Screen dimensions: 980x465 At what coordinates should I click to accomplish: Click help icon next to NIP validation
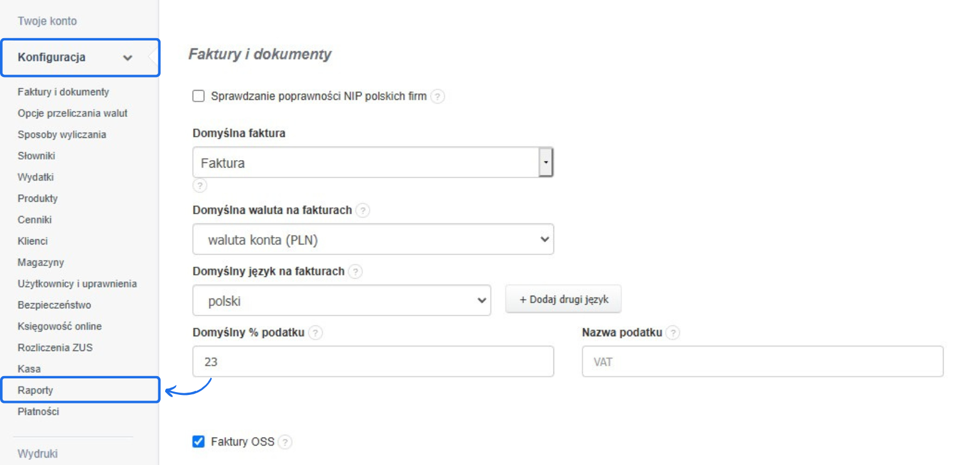click(x=437, y=96)
